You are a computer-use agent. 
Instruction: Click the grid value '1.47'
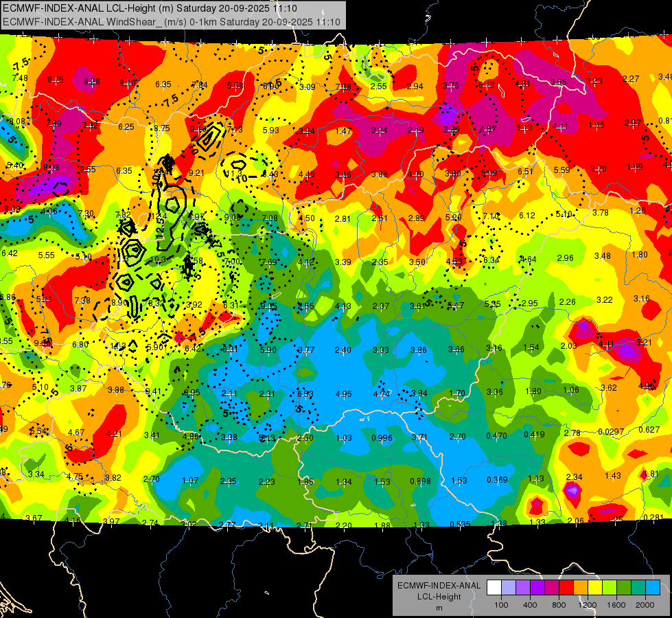343,130
